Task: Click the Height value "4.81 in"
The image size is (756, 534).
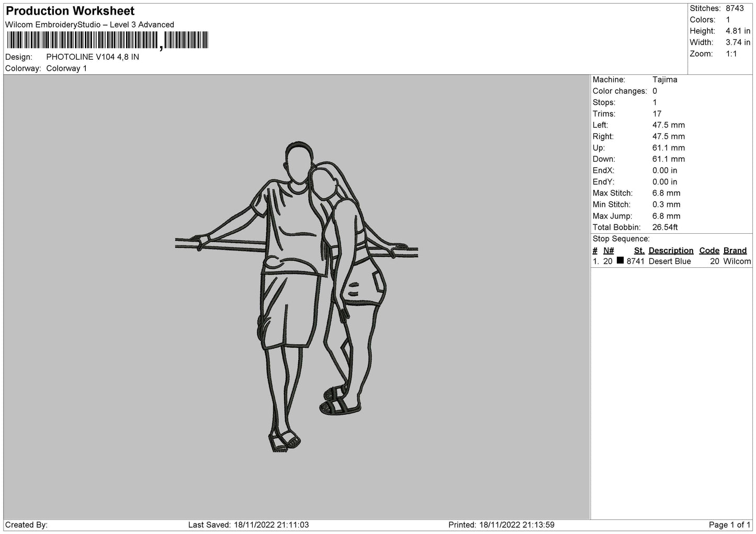Action: [x=738, y=31]
